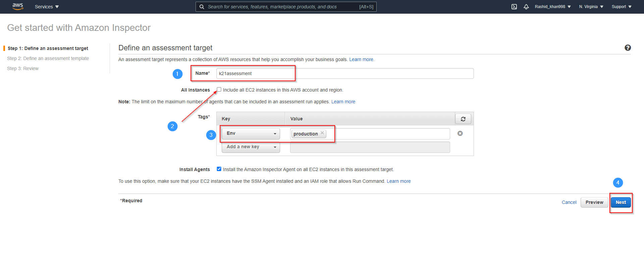
Task: Open the Add a new key dropdown
Action: coord(251,147)
